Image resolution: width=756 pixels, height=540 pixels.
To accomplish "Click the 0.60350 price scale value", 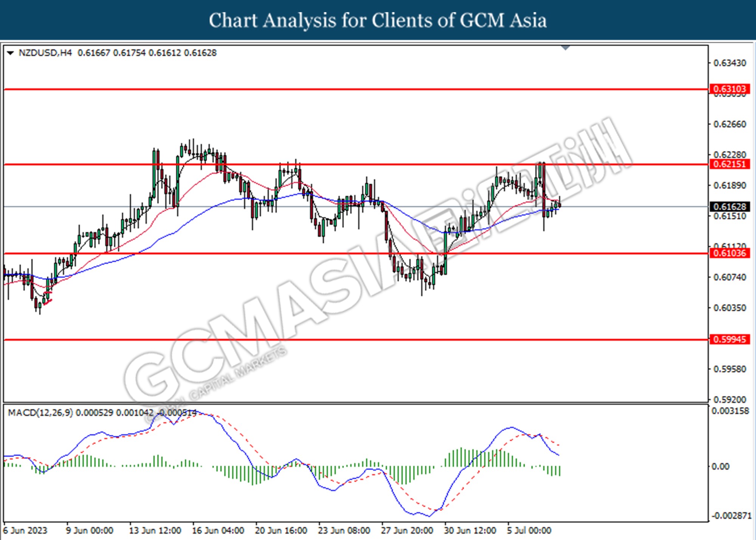I will click(x=730, y=308).
